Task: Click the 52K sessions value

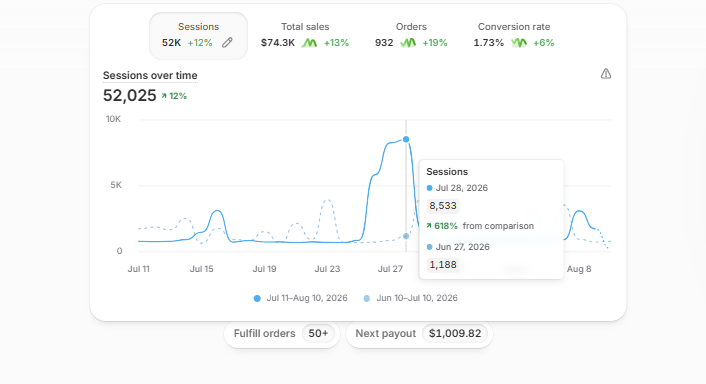Action: 171,43
